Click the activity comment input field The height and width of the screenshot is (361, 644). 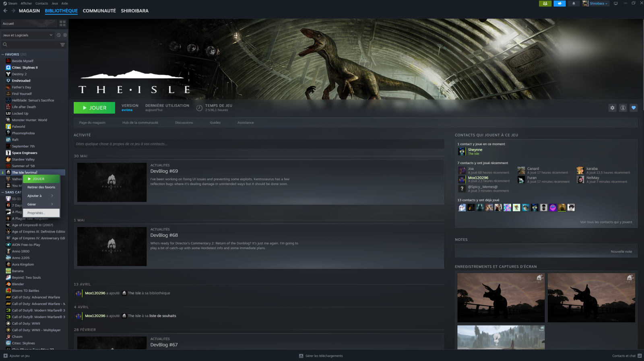coord(259,144)
